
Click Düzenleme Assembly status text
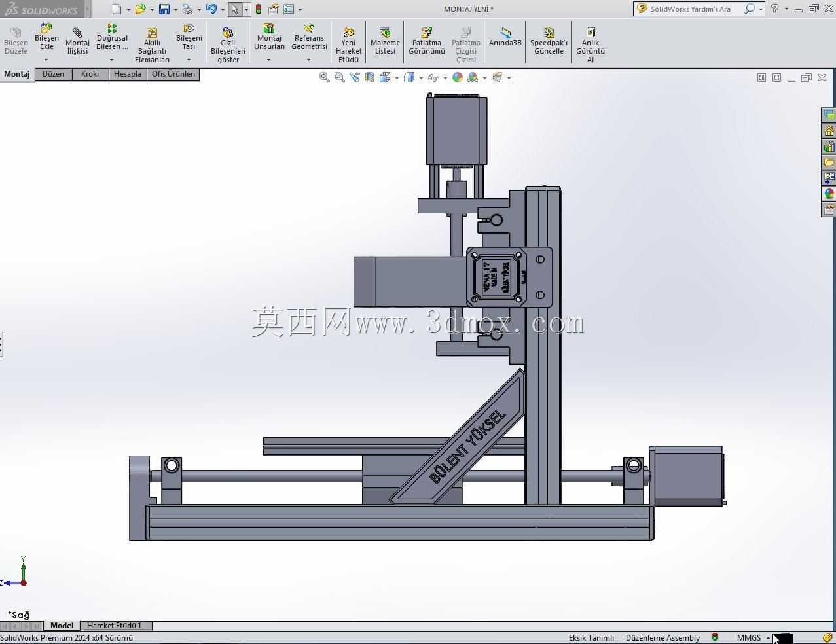pyautogui.click(x=663, y=637)
